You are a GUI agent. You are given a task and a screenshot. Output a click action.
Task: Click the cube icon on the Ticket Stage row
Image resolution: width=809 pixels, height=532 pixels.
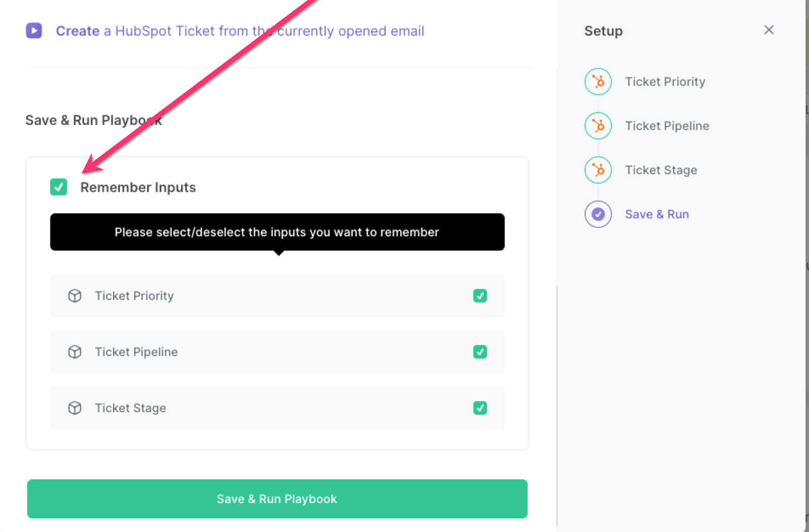pyautogui.click(x=74, y=408)
